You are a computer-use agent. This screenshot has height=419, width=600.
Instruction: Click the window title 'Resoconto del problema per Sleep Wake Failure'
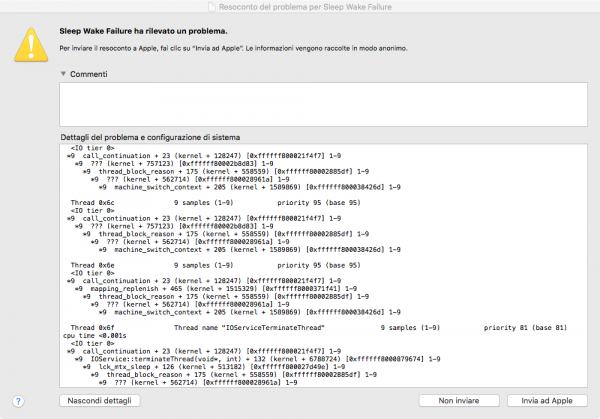pos(305,7)
